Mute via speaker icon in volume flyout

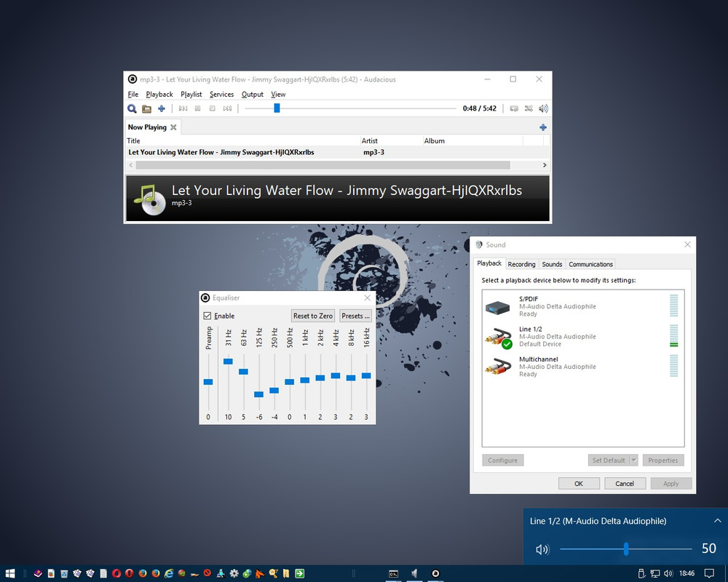click(542, 549)
